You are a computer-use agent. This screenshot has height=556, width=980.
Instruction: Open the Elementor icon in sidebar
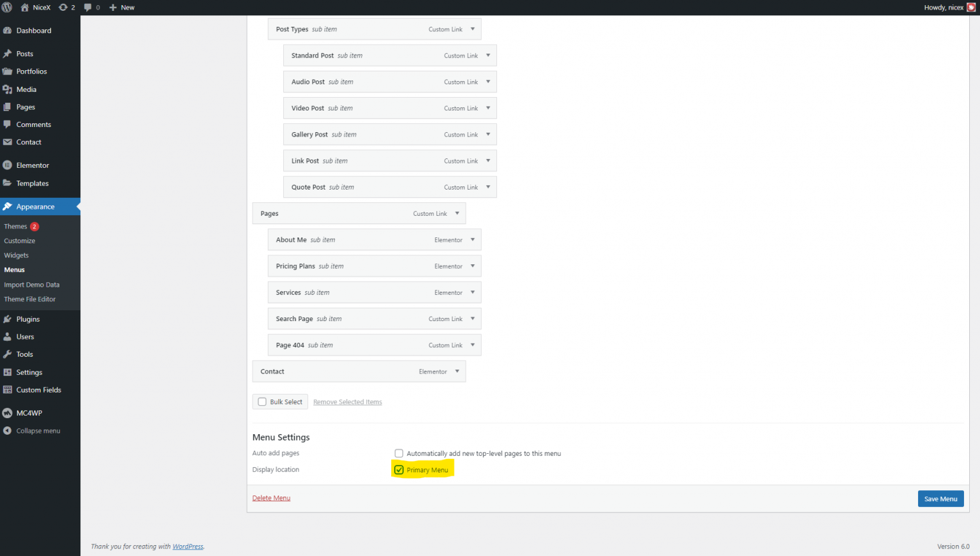tap(8, 165)
